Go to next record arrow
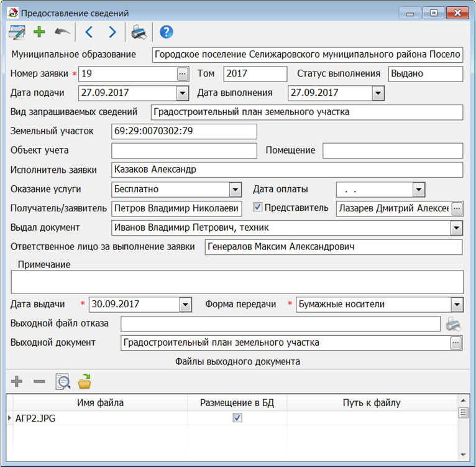Screen dimensions: 476x467 112,32
